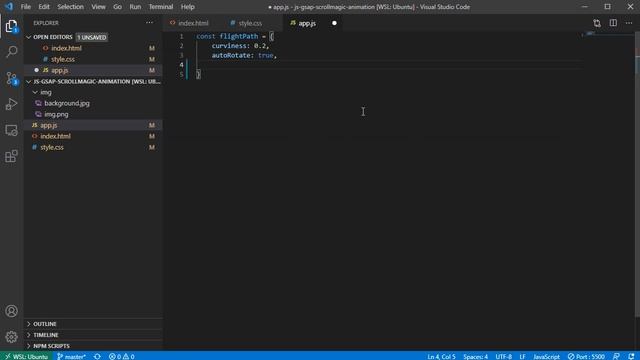This screenshot has width=640, height=360.
Task: Click Explorer's more actions ellipsis
Action: [x=149, y=23]
